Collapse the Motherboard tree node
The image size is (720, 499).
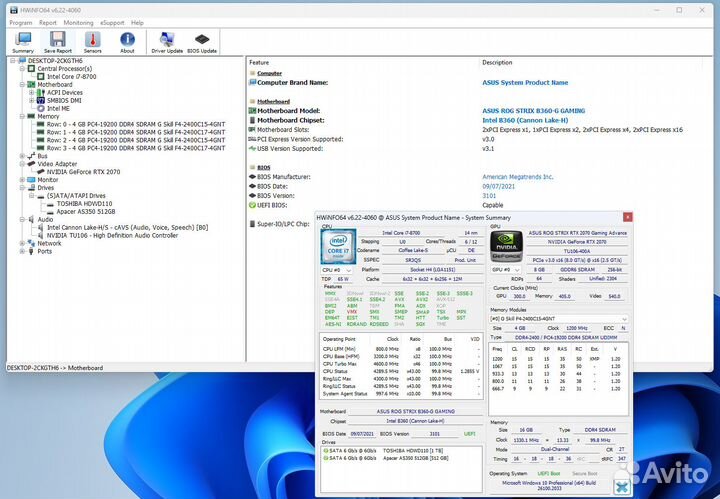22,84
